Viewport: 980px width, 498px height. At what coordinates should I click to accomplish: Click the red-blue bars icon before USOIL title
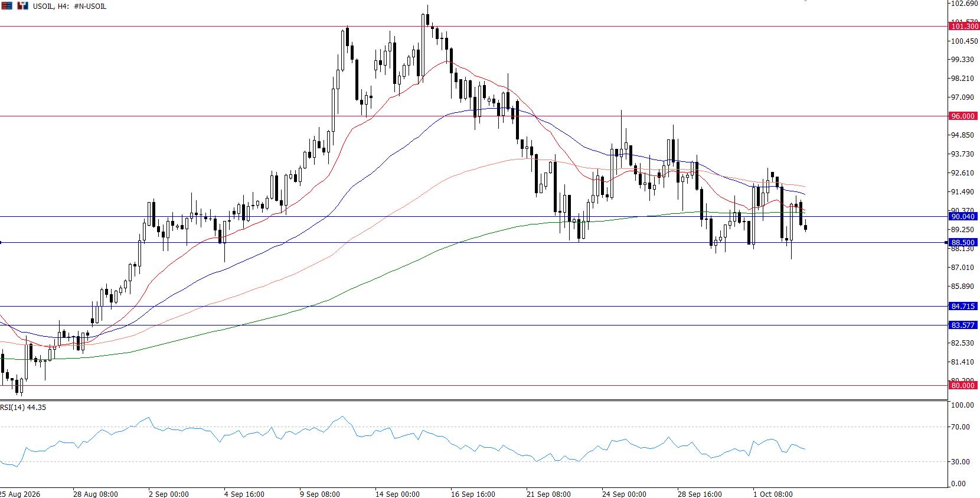22,6
